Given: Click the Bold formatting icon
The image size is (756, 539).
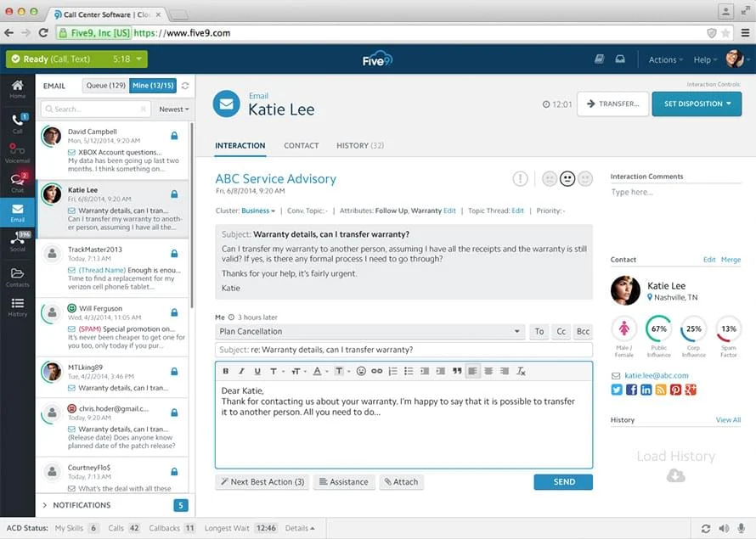Looking at the screenshot, I should pos(225,371).
